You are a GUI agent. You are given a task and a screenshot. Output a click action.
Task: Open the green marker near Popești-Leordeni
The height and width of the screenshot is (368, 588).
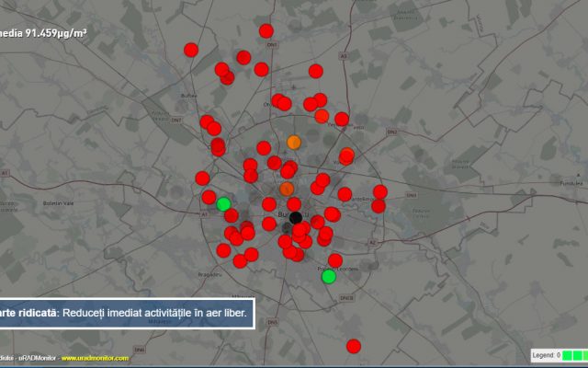point(329,276)
